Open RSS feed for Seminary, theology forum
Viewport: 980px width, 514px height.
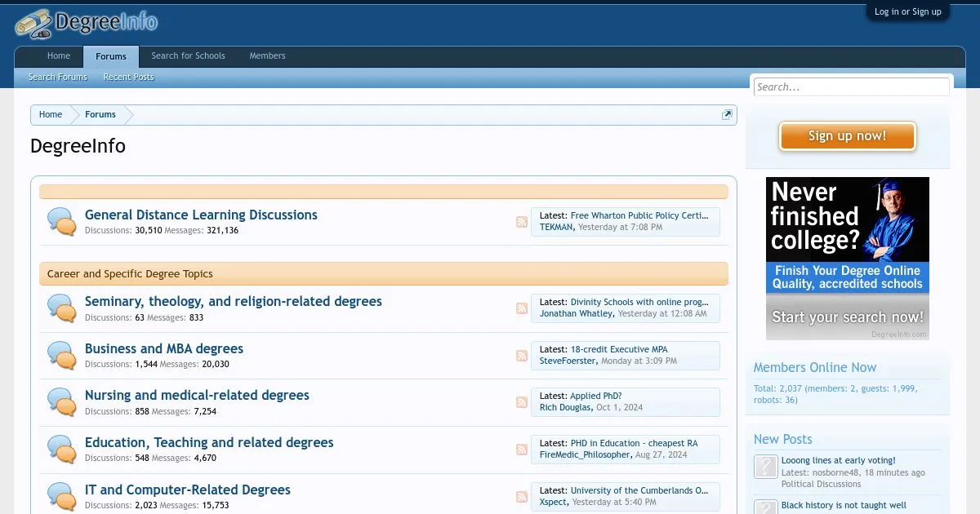[521, 308]
